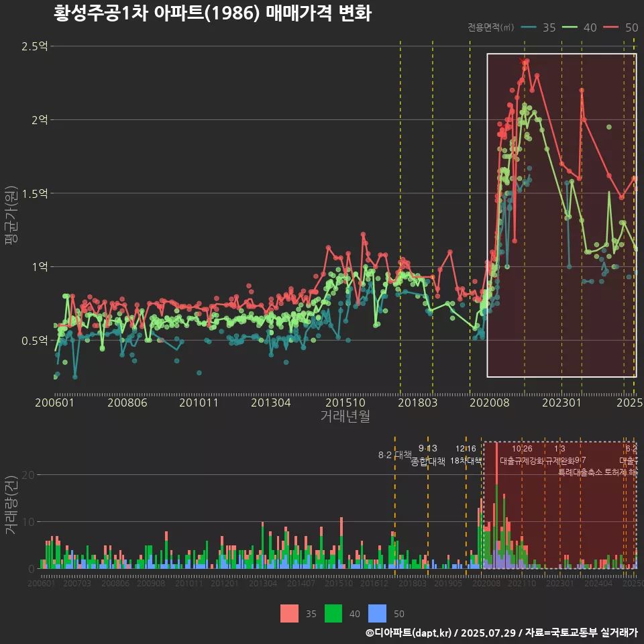This screenshot has width=644, height=644.
Task: Click the 거래량(건) axis title
Action: 11,504
